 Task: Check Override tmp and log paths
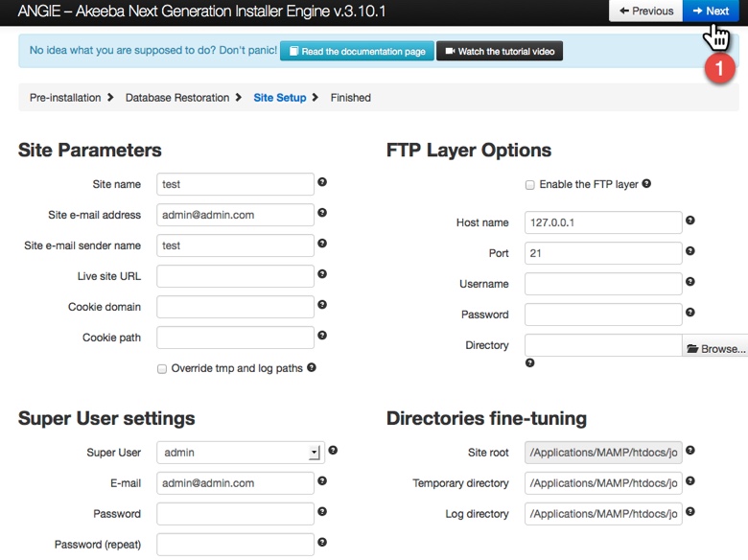[162, 369]
